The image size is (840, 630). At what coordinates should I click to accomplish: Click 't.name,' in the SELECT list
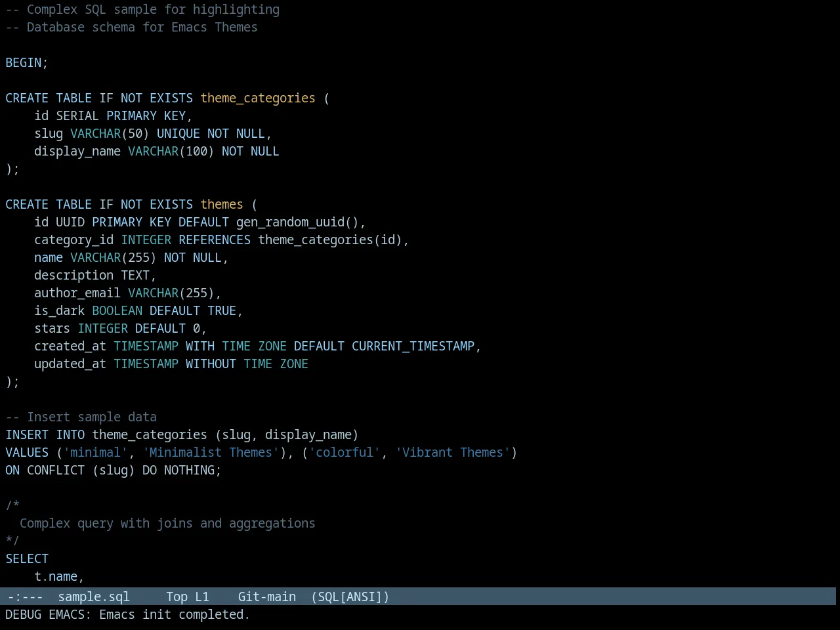[60, 576]
